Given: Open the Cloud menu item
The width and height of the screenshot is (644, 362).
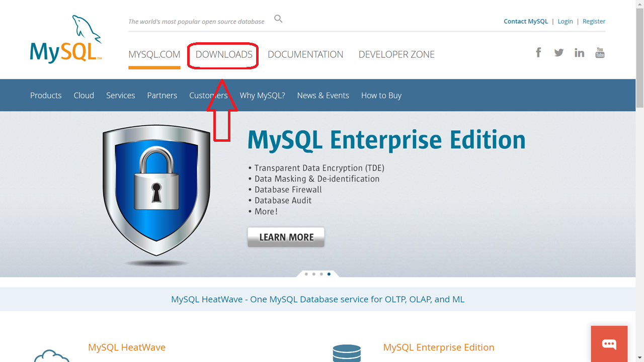Looking at the screenshot, I should point(84,95).
